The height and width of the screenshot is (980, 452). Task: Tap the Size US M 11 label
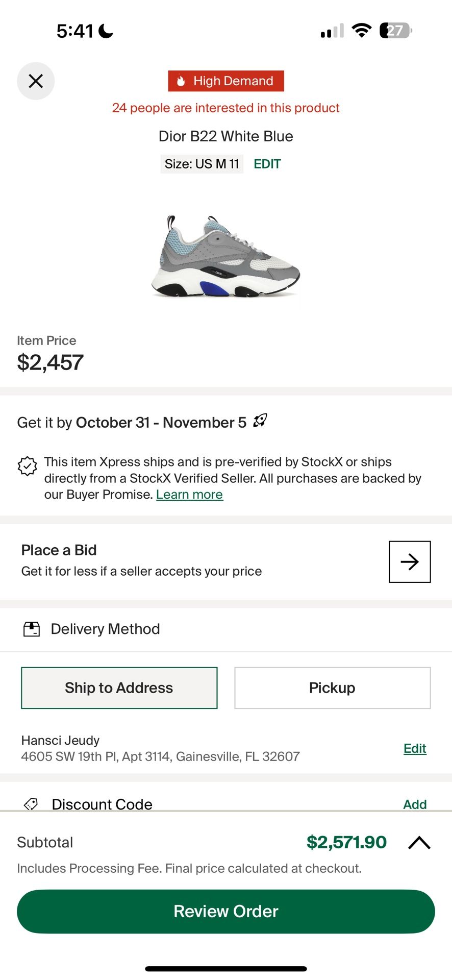[202, 164]
